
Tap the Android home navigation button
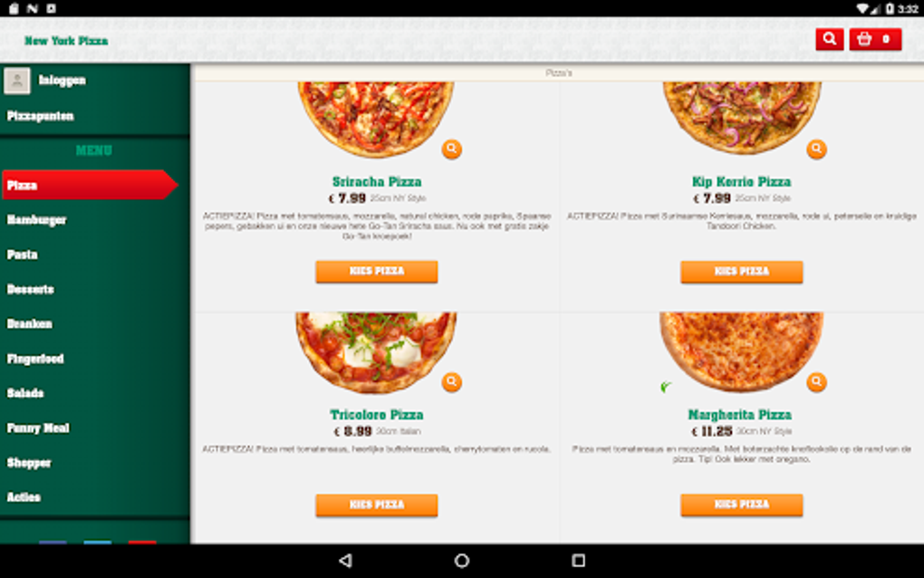462,560
